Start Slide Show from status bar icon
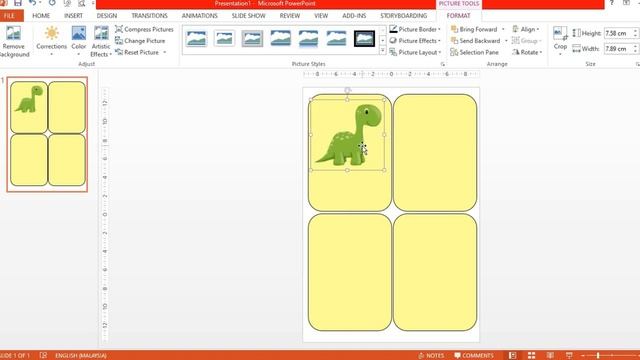The width and height of the screenshot is (640, 360). click(569, 356)
